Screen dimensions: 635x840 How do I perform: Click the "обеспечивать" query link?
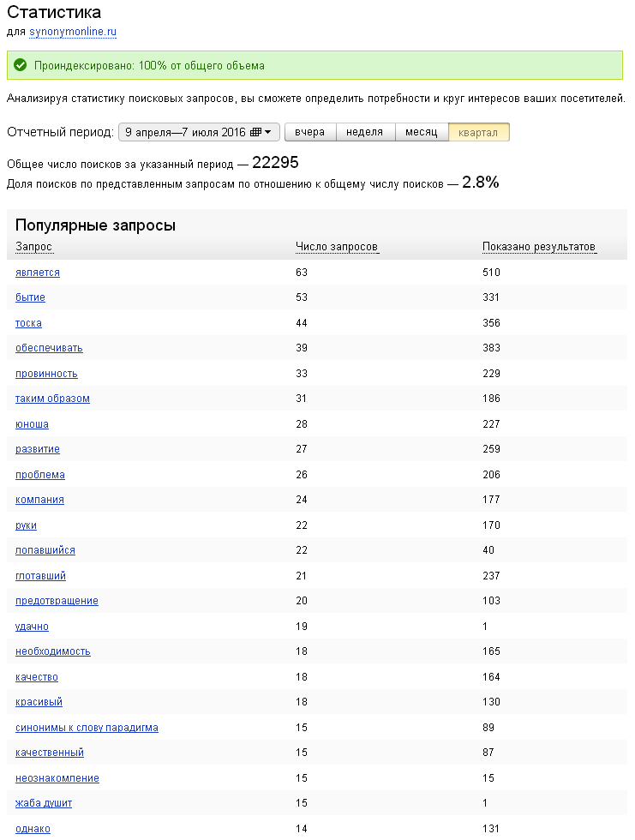49,348
